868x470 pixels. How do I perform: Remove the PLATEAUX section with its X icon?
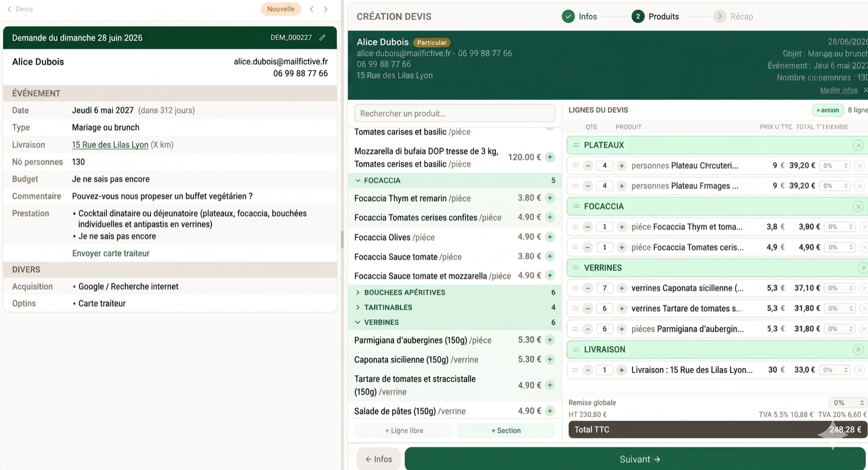pos(858,145)
